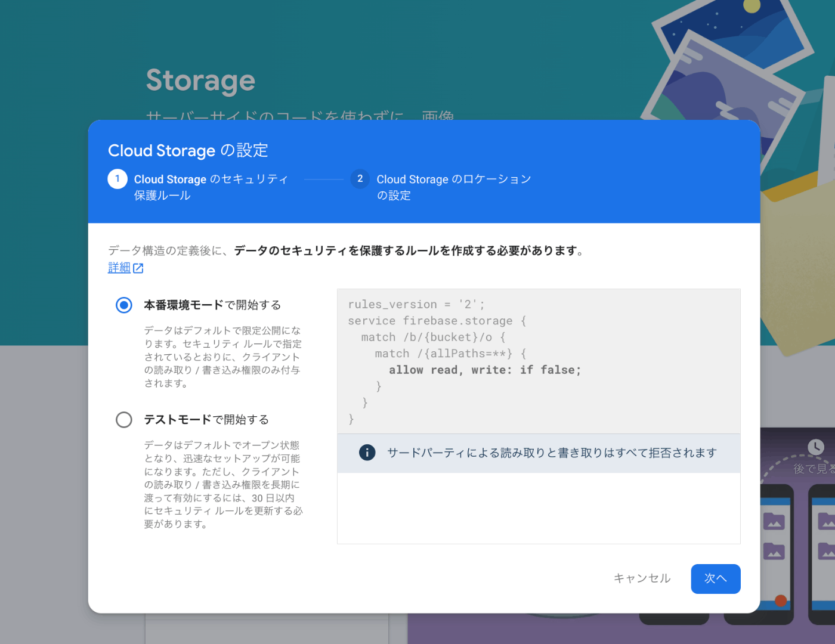Select the テストモード radio button
This screenshot has width=835, height=644.
(x=124, y=420)
